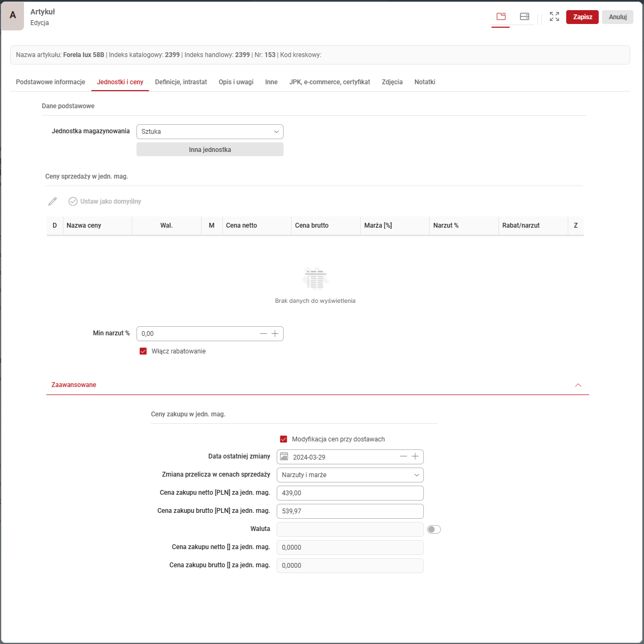Click the pencil edit icon above price table
Viewport: 644px width, 644px height.
(x=52, y=202)
